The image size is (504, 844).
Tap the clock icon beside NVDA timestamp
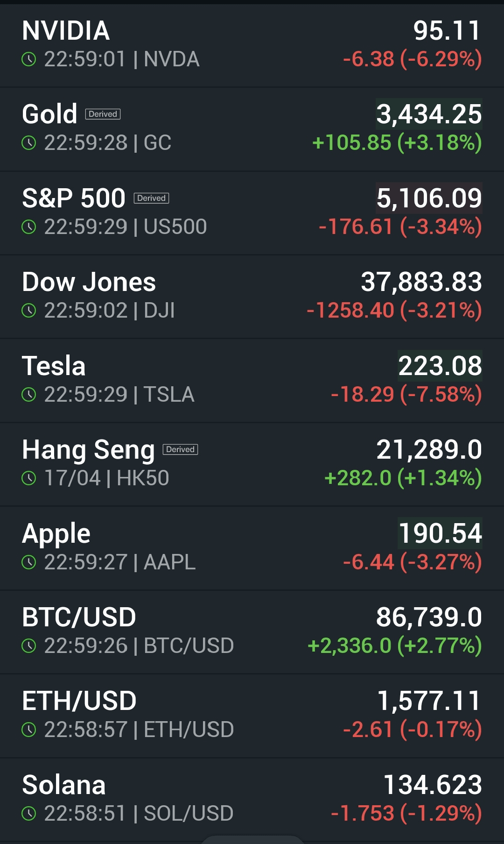point(29,59)
